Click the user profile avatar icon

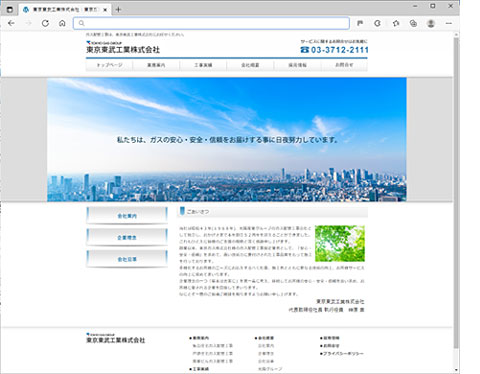point(431,23)
